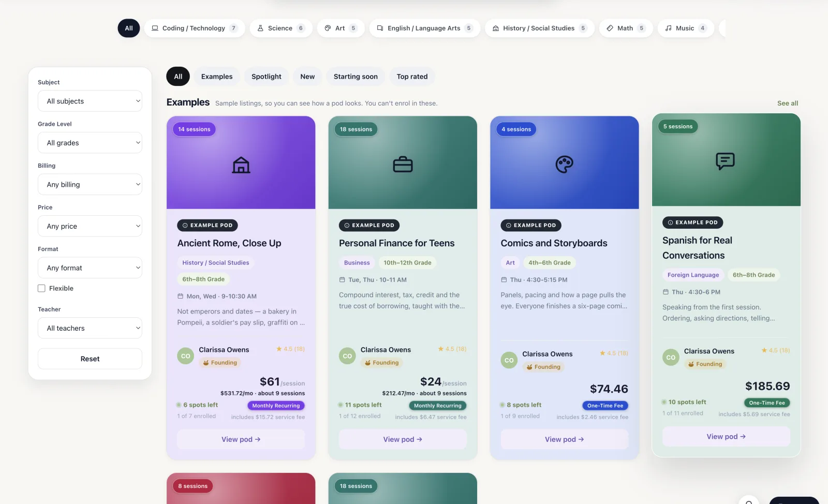Click the Founding badge on Personal Finance card
The height and width of the screenshot is (504, 828).
[382, 363]
